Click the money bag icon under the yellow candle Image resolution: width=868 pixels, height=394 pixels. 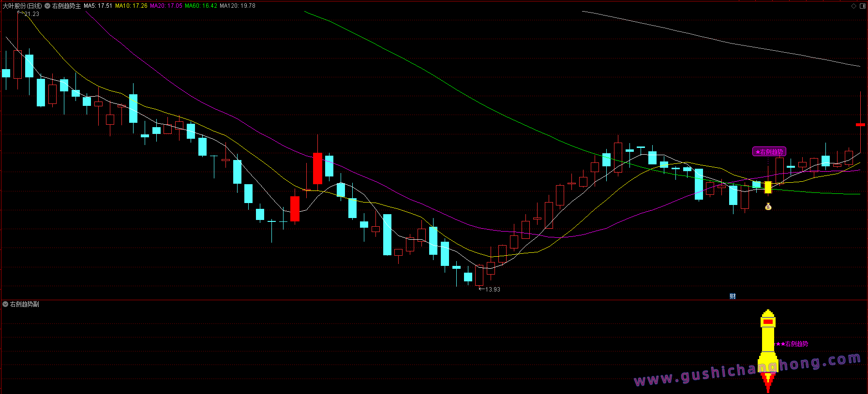pyautogui.click(x=768, y=206)
